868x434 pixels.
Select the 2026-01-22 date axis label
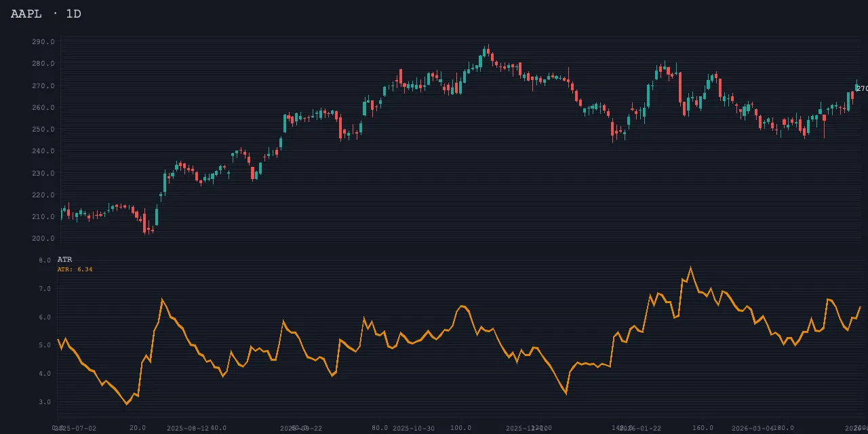point(640,429)
